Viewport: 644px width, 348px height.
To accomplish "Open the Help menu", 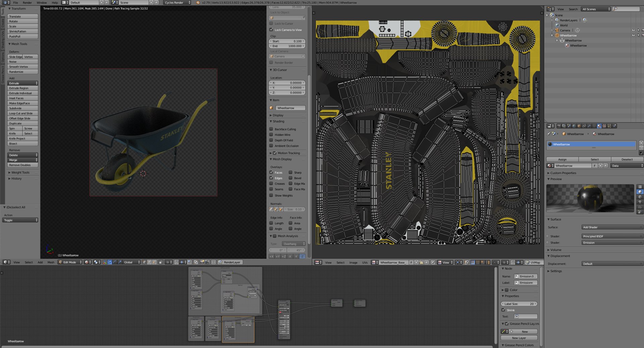I will coord(55,2).
